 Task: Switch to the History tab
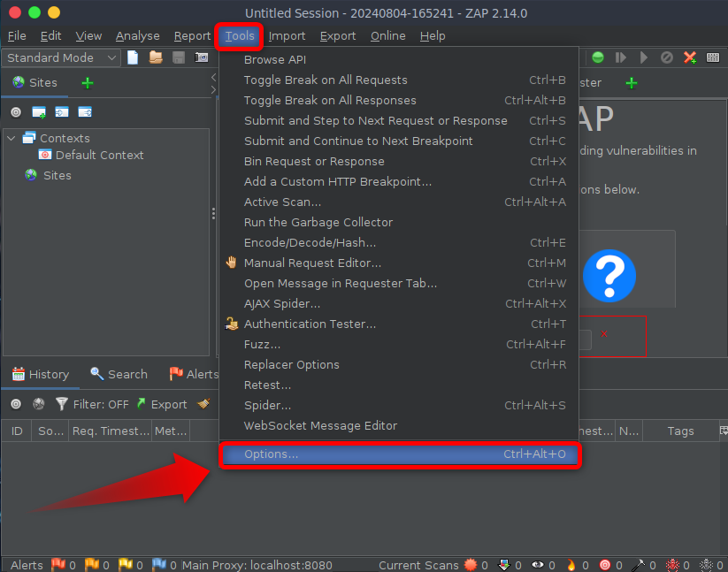click(41, 374)
